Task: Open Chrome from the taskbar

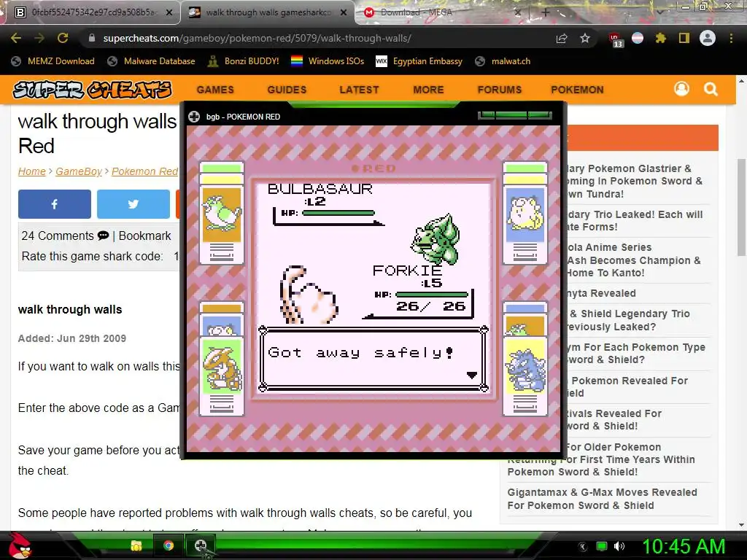Action: tap(169, 545)
